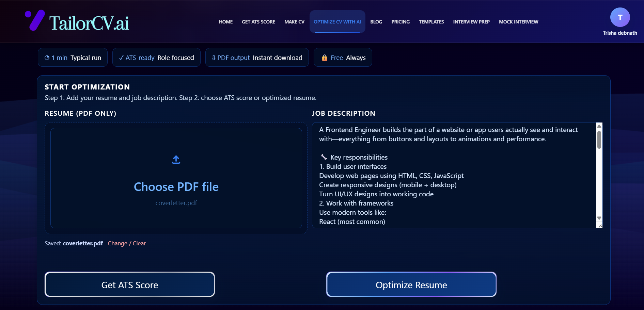This screenshot has width=644, height=310.
Task: Click 'Turn UI/UX designs into working code'
Action: pos(376,194)
